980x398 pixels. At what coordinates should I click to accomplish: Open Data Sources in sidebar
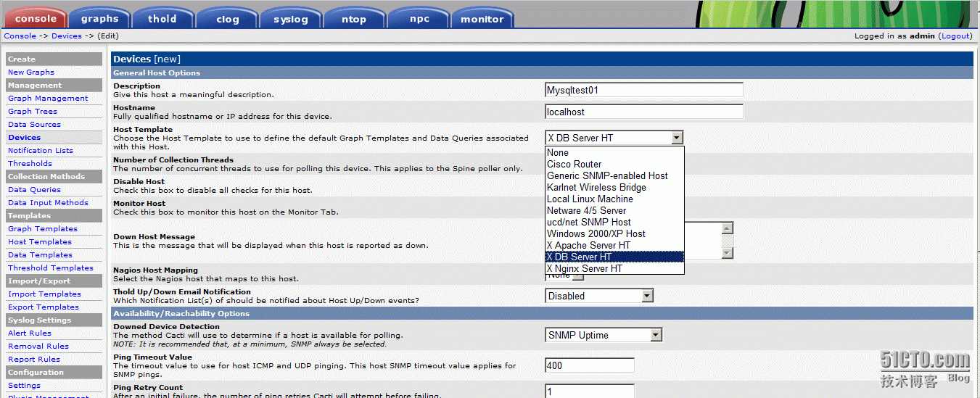pyautogui.click(x=34, y=124)
